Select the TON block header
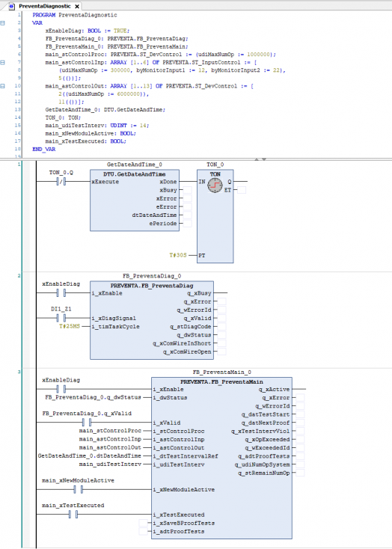 (x=215, y=174)
